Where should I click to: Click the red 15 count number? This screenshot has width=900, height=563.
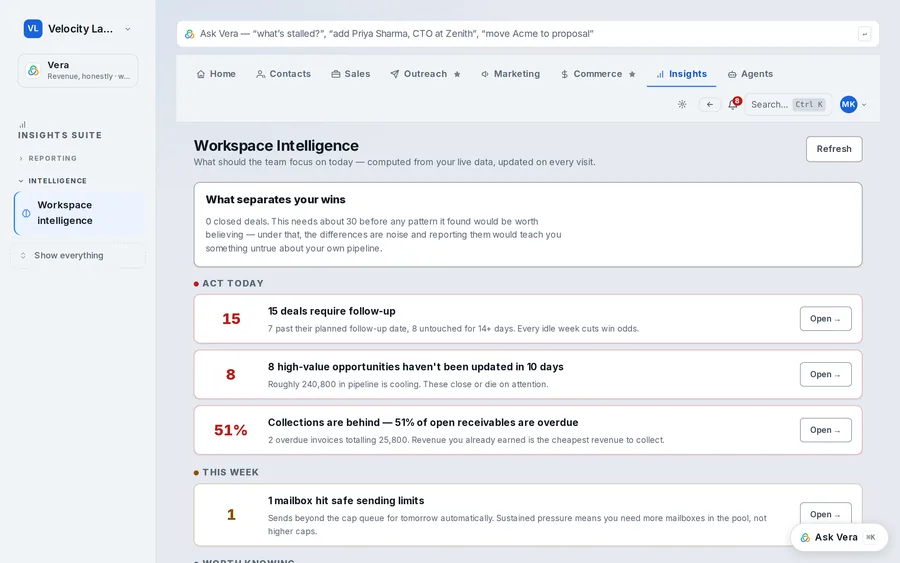pos(231,319)
